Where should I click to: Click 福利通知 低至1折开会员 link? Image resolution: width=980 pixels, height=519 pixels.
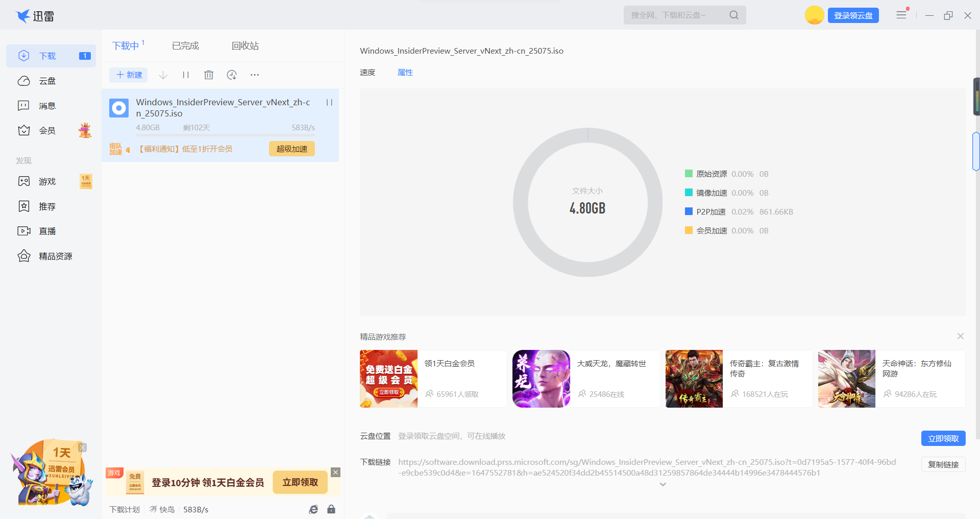coord(185,149)
